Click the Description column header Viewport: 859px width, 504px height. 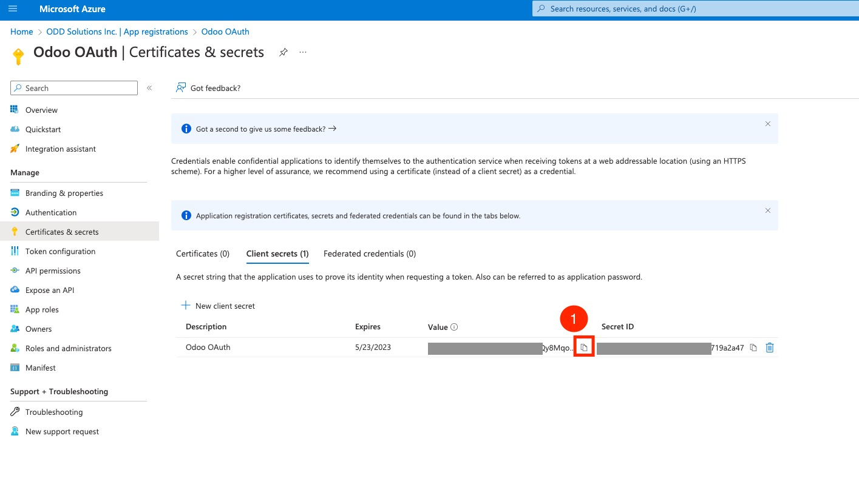pyautogui.click(x=206, y=326)
